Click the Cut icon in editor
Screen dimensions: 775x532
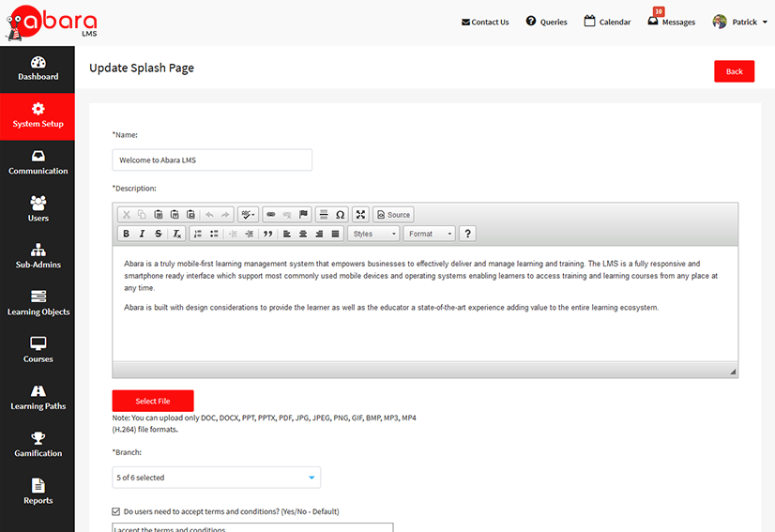(x=126, y=215)
